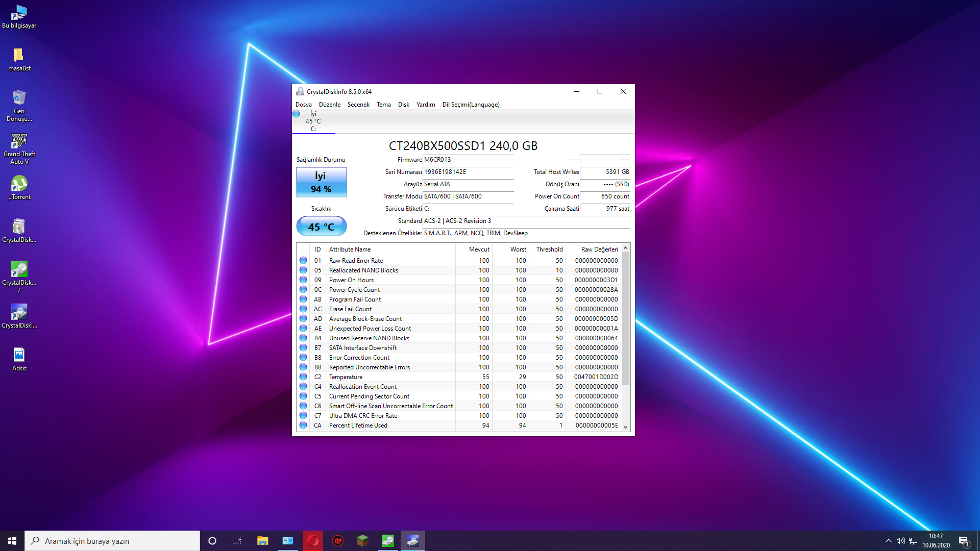Select the Ultra DMA CRC Error Rate row
The image size is (980, 551).
click(458, 415)
